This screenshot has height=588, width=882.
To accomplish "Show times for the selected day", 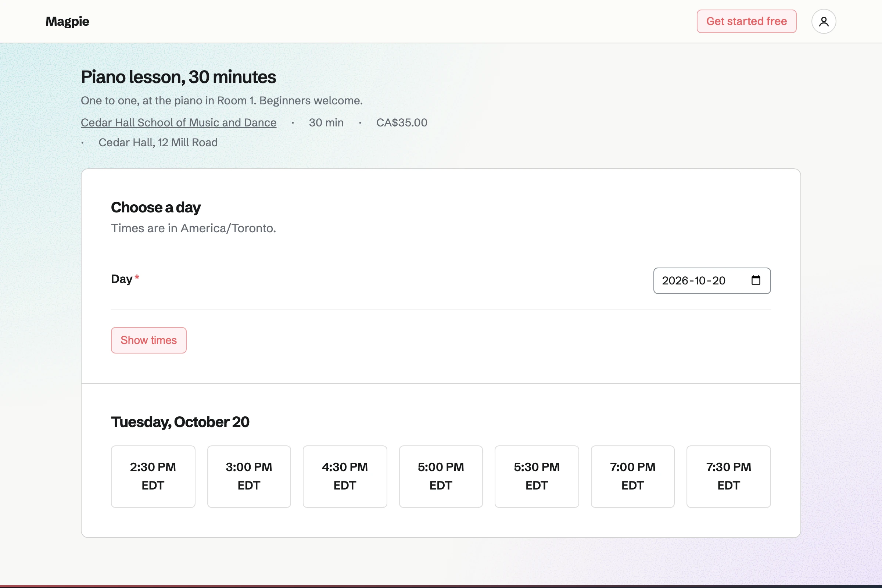I will pyautogui.click(x=148, y=340).
